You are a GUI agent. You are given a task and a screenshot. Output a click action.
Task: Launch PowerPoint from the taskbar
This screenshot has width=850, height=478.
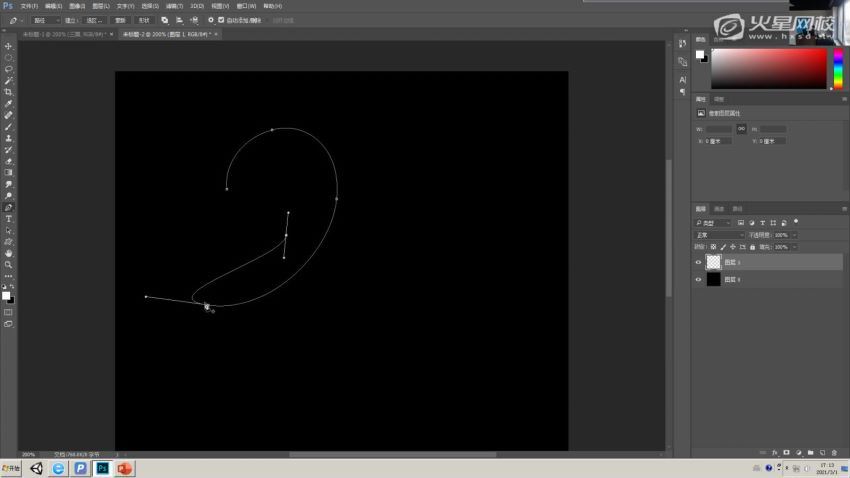(126, 468)
